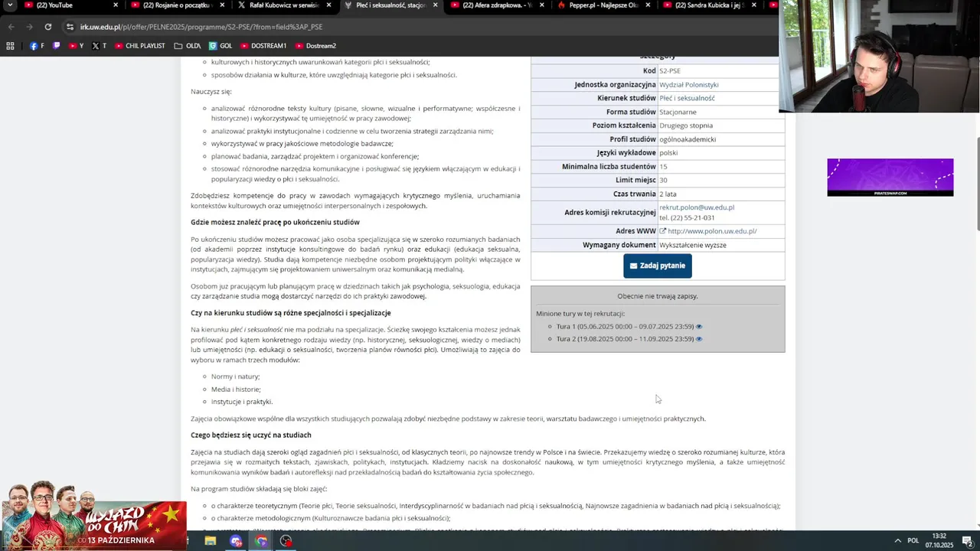
Task: Close the 'Rafał Kubowicz' tab
Action: coord(328,5)
